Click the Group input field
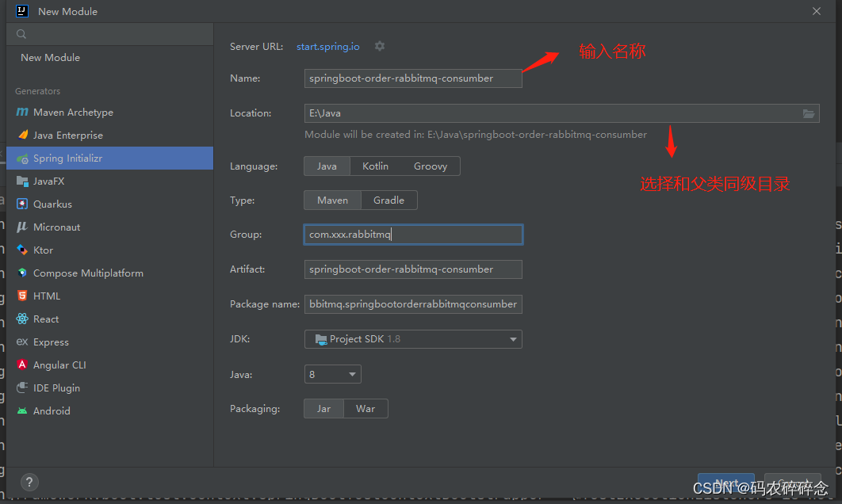 413,235
